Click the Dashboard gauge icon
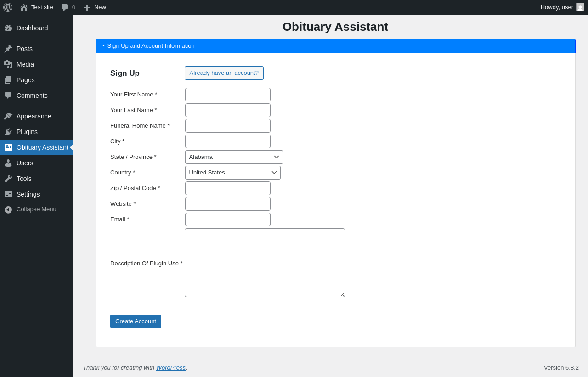Image resolution: width=588 pixels, height=377 pixels. pyautogui.click(x=8, y=28)
